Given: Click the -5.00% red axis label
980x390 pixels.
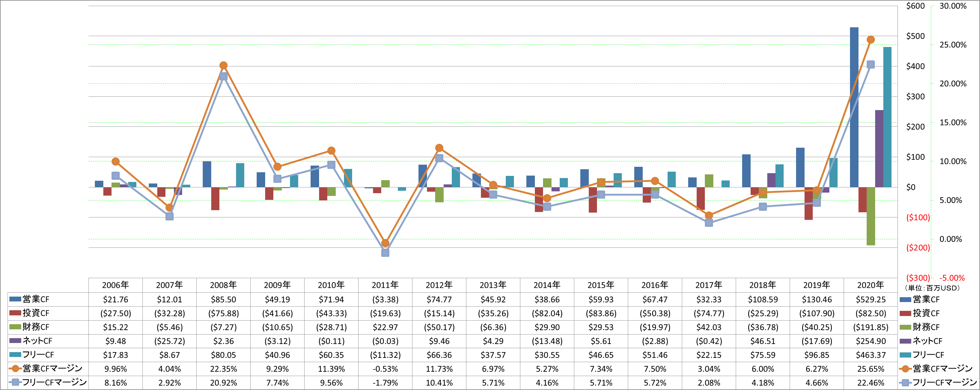Looking at the screenshot, I should click(952, 278).
